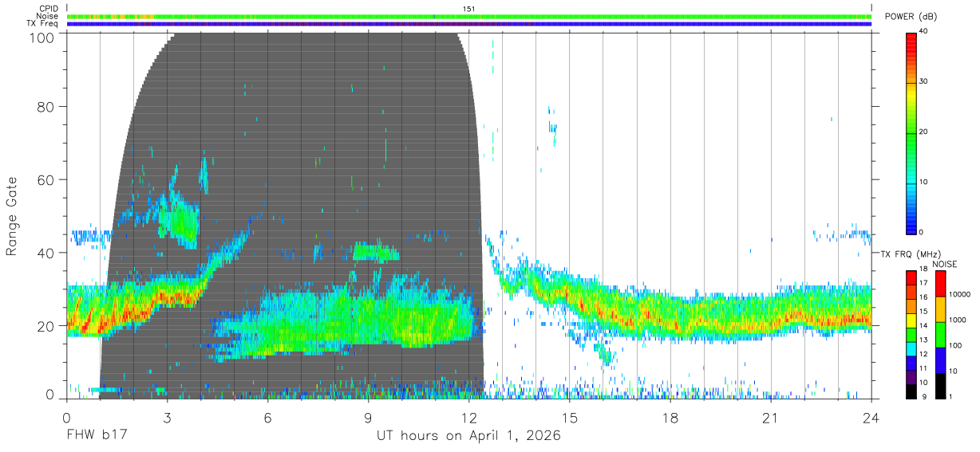Click the '14' label on the TX FRQ scale
Image resolution: width=980 pixels, height=452 pixels.
point(923,325)
